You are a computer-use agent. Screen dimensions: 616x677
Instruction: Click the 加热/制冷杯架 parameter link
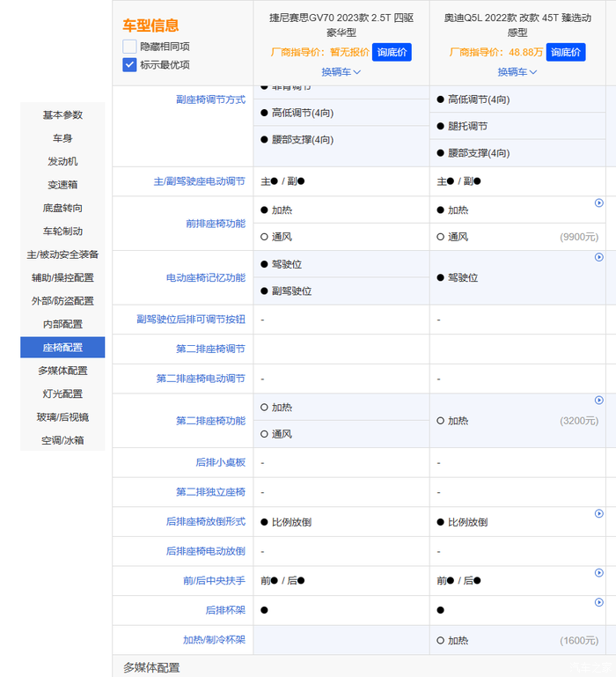[214, 640]
